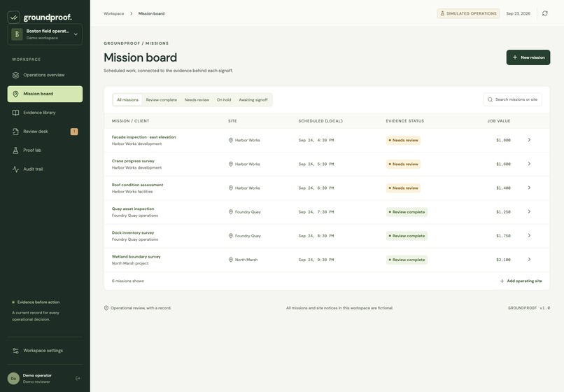564x392 pixels.
Task: Click the Operations overview layers icon
Action: tap(15, 75)
